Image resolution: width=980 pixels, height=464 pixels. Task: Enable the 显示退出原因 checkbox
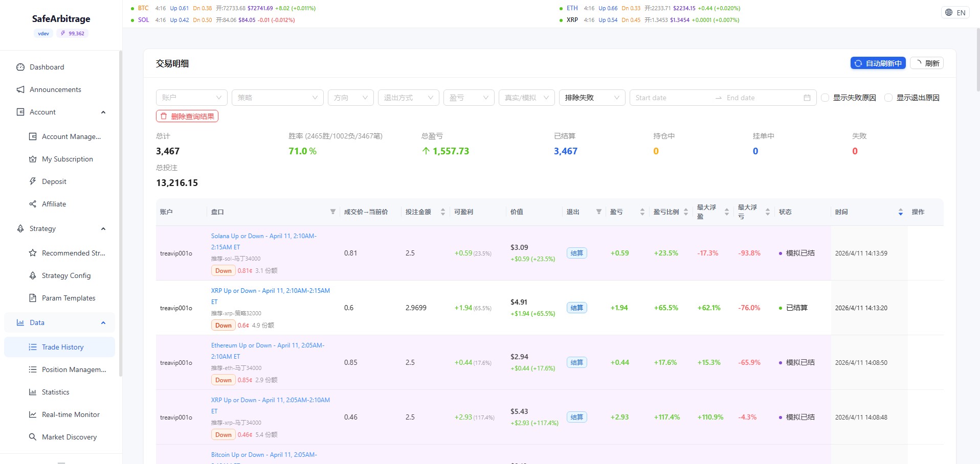click(888, 98)
